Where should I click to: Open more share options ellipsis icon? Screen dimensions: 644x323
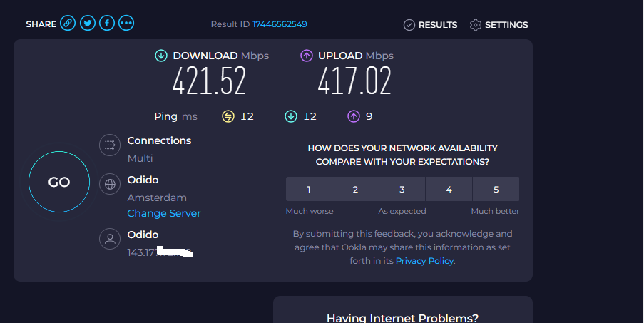pyautogui.click(x=126, y=23)
